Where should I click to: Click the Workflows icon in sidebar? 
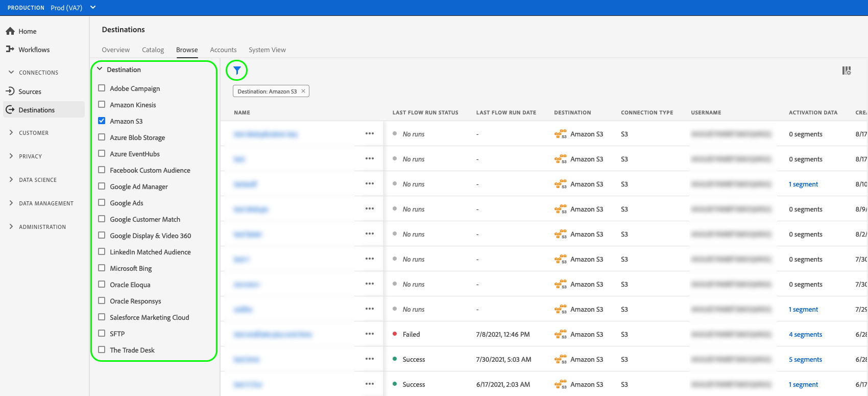(x=10, y=49)
